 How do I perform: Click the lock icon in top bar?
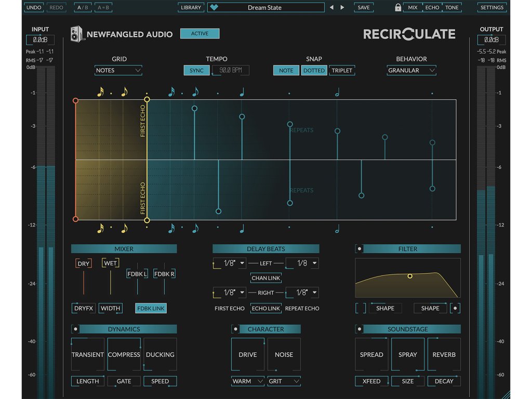398,8
